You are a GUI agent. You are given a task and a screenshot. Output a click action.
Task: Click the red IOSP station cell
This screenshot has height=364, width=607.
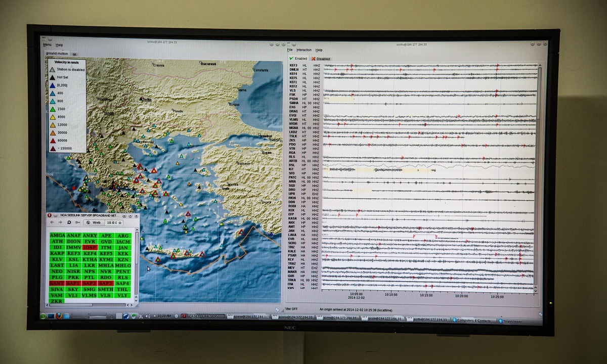pyautogui.click(x=90, y=248)
